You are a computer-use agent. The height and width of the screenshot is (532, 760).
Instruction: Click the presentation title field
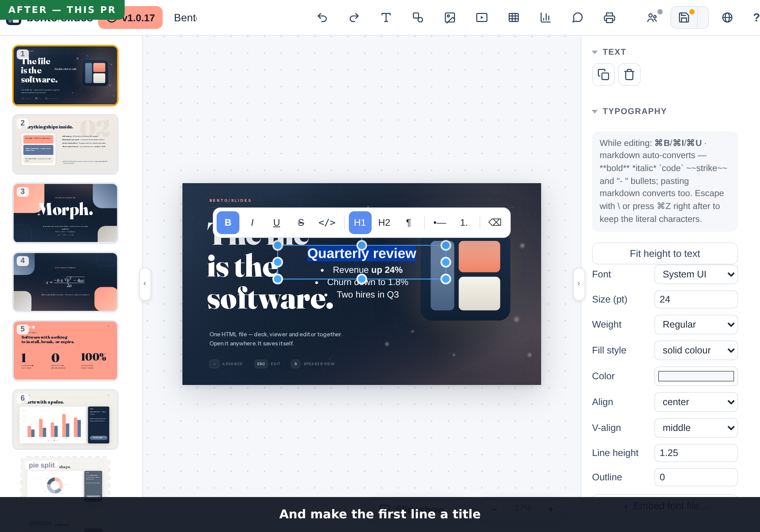[185, 18]
